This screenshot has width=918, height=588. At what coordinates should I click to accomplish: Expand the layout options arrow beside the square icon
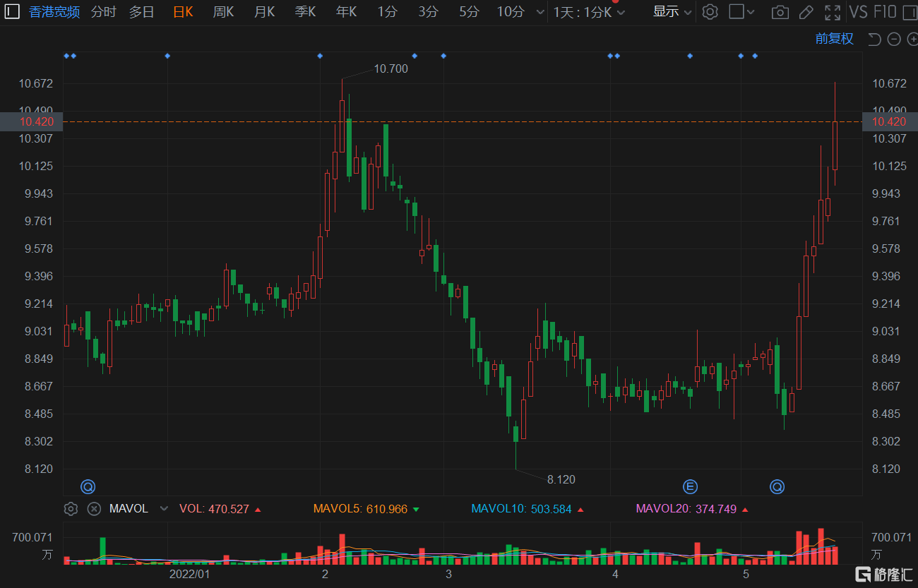point(751,12)
